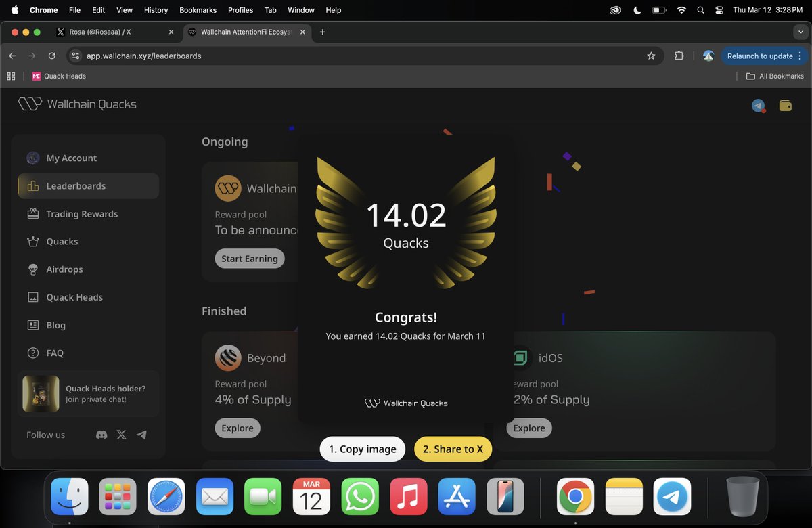Click the browser back arrow
812x528 pixels.
click(x=12, y=56)
